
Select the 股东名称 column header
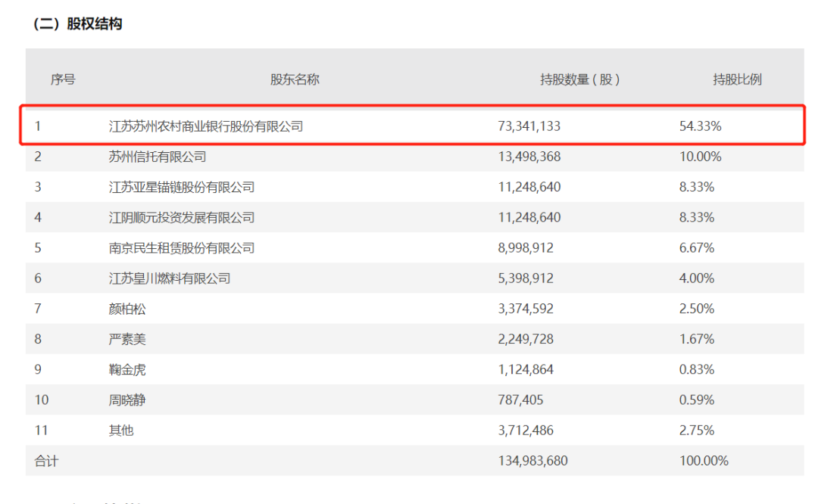point(295,79)
